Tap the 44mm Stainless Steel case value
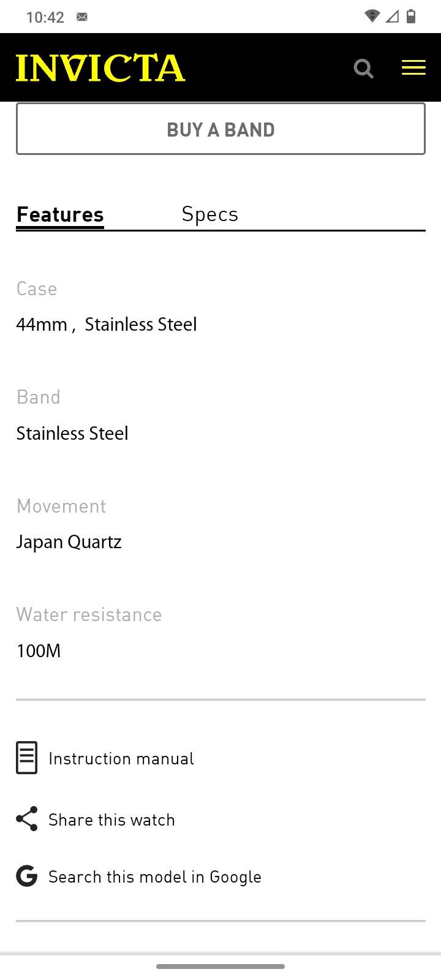This screenshot has width=441, height=980. pyautogui.click(x=107, y=325)
